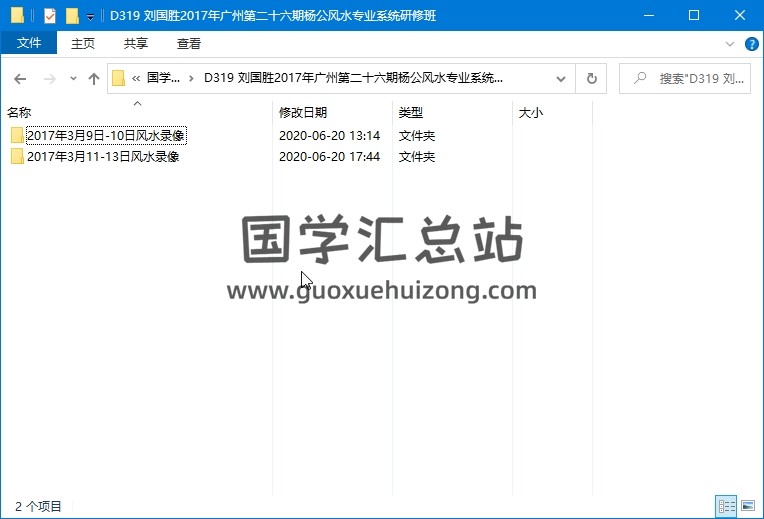Image resolution: width=764 pixels, height=519 pixels.
Task: Click the Forward navigation arrow
Action: [x=50, y=78]
